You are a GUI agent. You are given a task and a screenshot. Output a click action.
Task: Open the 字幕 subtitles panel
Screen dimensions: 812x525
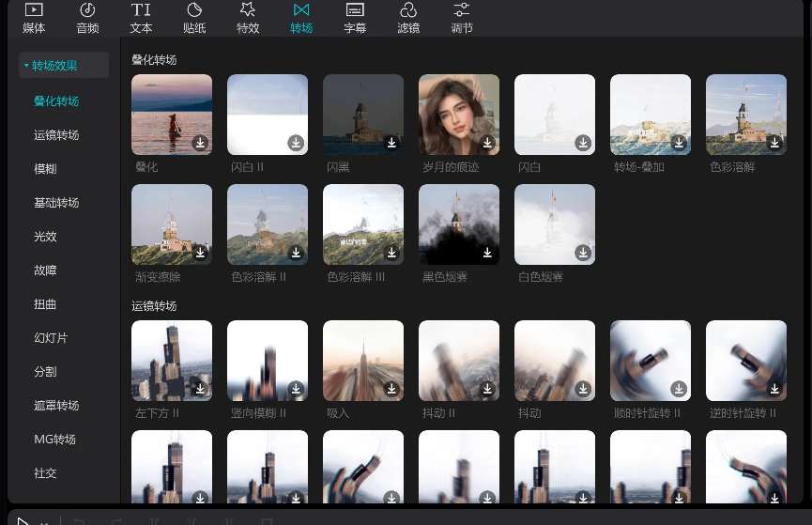(x=355, y=18)
